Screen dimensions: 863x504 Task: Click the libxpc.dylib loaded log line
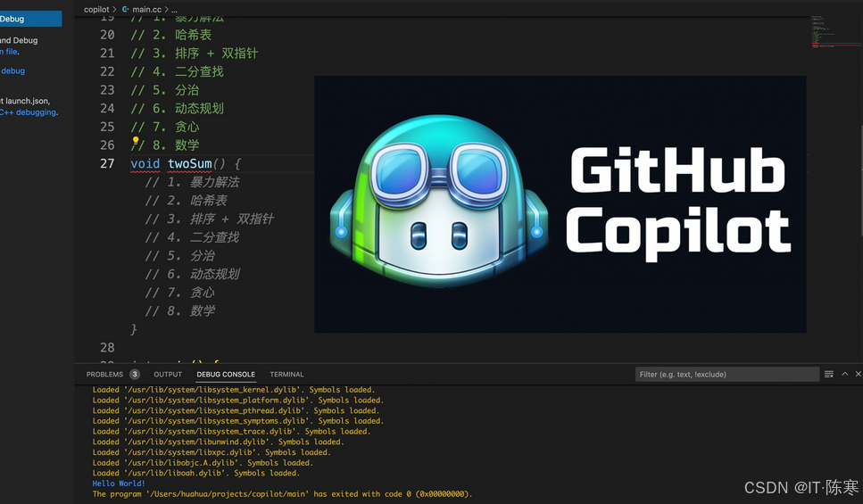212,452
